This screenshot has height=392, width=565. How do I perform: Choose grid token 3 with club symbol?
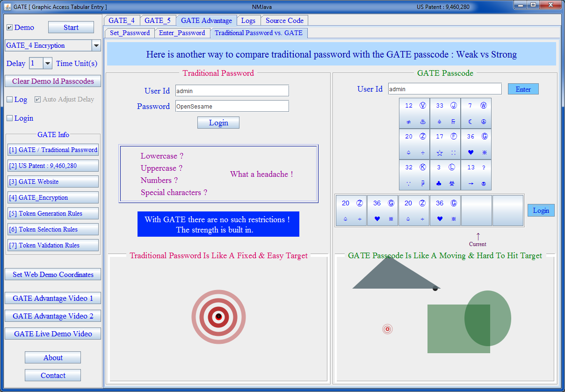(445, 175)
